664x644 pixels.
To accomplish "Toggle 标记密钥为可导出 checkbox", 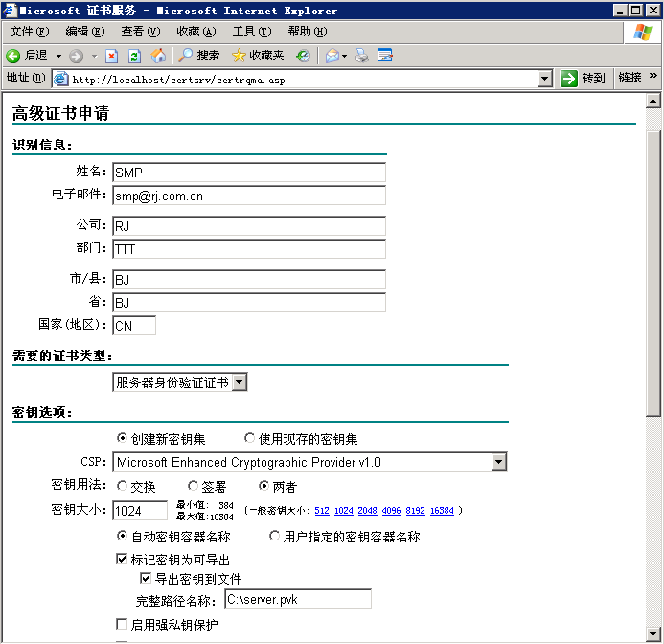I will coord(122,560).
